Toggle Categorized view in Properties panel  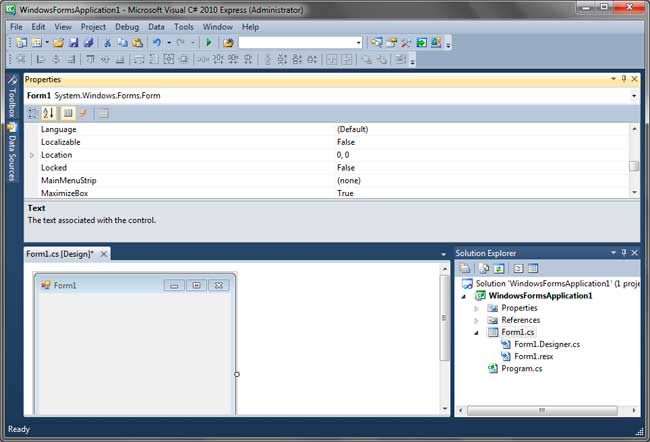pyautogui.click(x=33, y=113)
